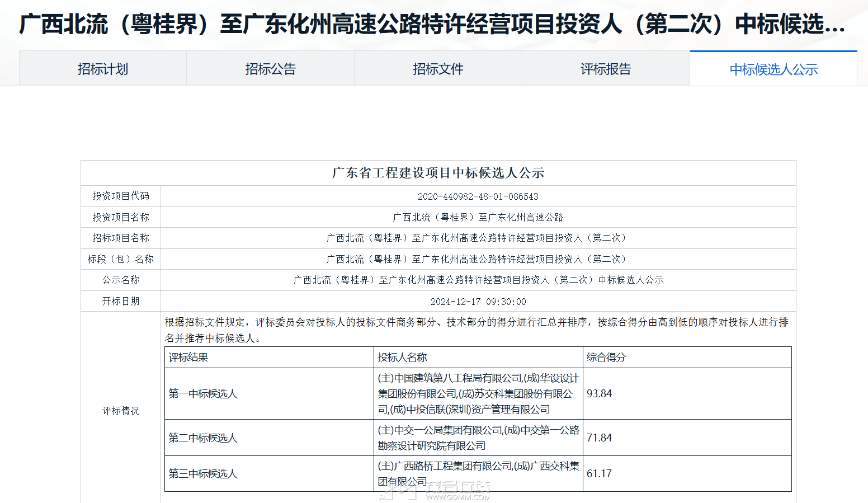Click the value in the 招标项目名称 row
868x503 pixels.
478,238
